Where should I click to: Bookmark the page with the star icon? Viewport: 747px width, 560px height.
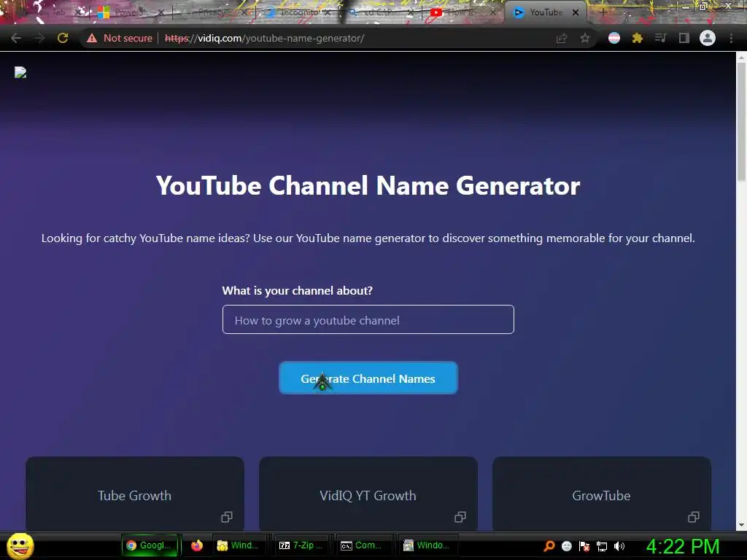tap(585, 38)
